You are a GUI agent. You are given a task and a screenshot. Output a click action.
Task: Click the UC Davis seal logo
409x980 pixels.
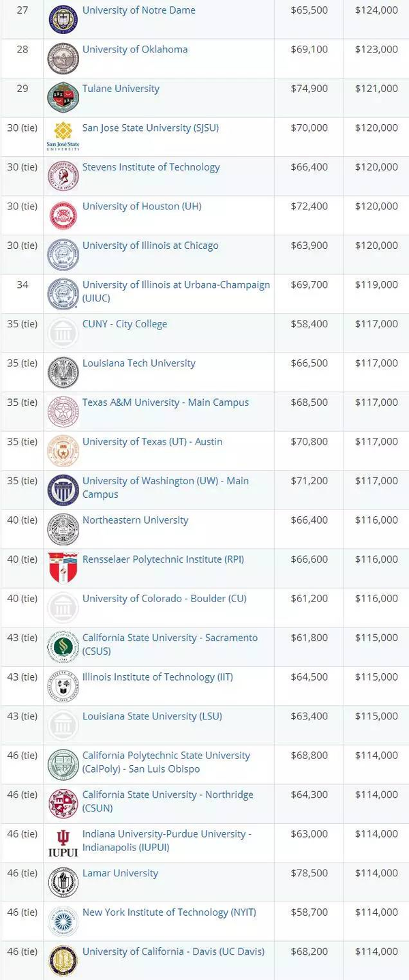(63, 960)
